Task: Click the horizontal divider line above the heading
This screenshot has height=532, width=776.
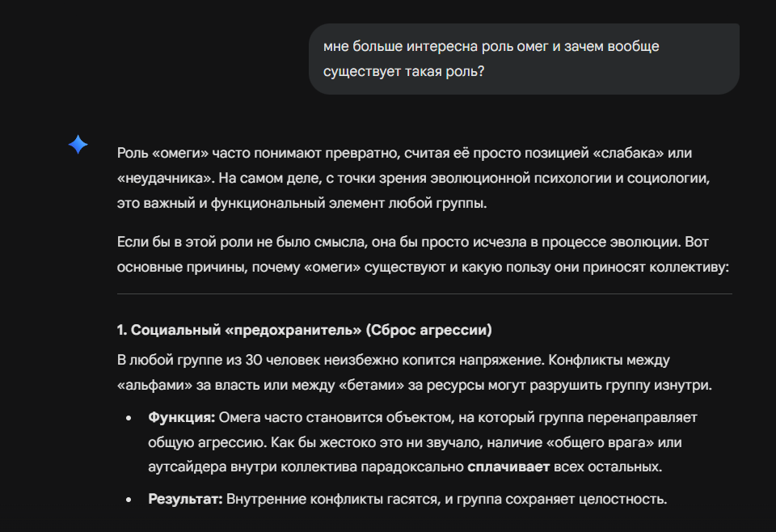Action: (424, 293)
